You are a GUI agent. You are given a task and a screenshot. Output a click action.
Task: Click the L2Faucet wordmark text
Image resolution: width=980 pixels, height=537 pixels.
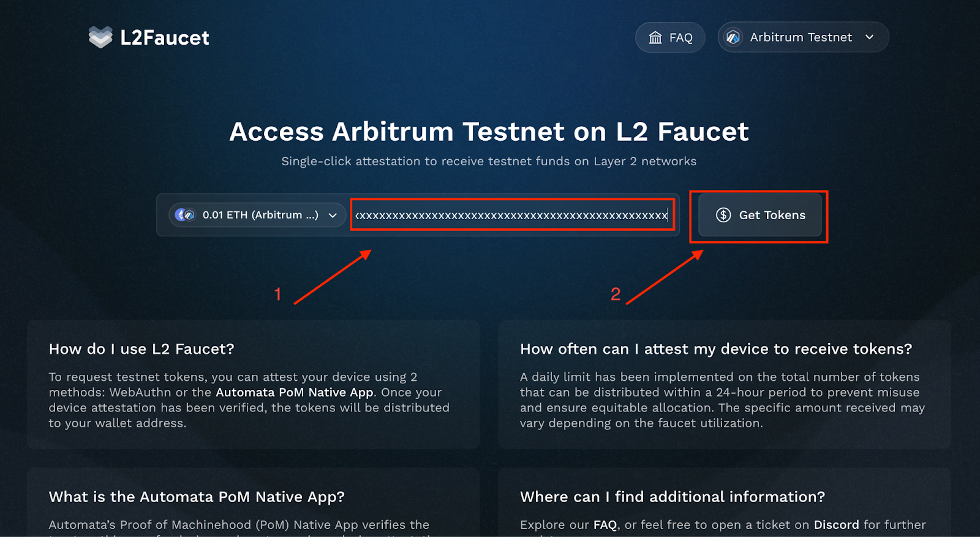point(165,38)
